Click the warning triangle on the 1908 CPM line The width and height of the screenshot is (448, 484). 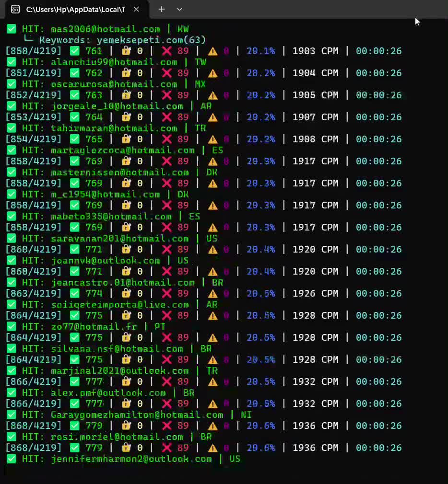(x=212, y=139)
